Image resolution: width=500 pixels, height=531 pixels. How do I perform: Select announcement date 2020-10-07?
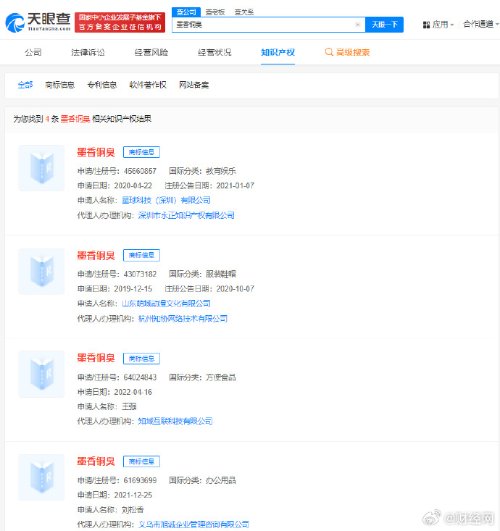pos(235,289)
